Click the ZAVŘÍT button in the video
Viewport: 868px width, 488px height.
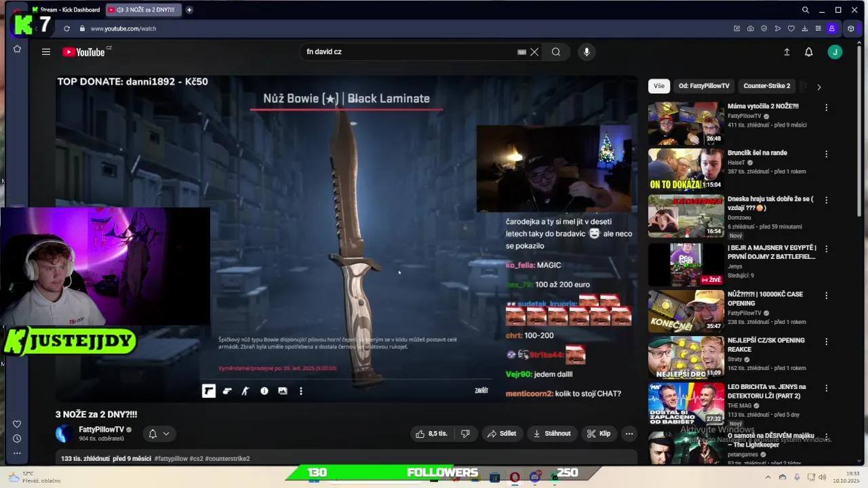click(481, 391)
